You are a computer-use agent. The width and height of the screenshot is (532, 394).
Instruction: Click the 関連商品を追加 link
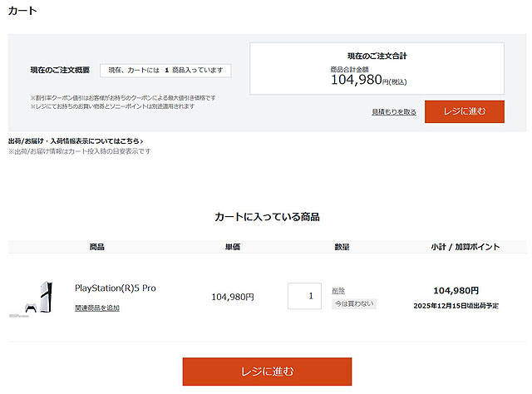(x=97, y=308)
